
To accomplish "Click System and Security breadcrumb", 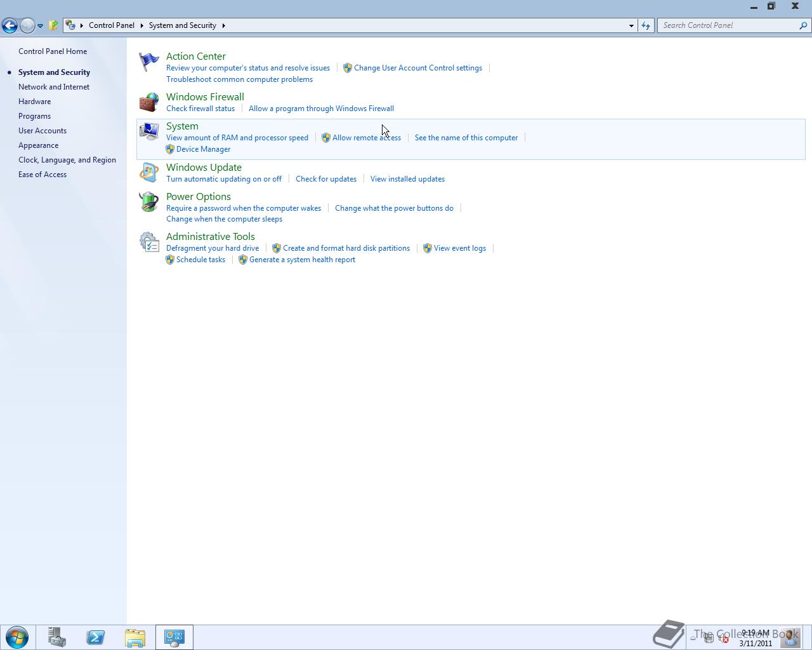I will (183, 25).
